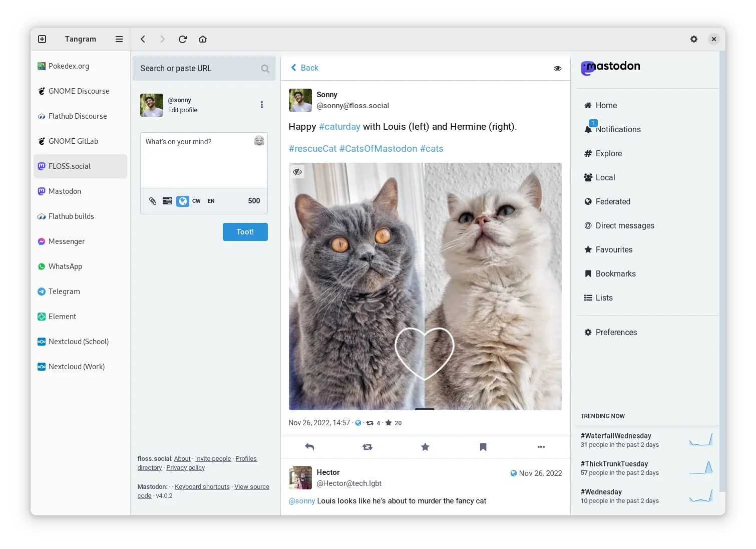Image resolution: width=756 pixels, height=549 pixels.
Task: Click the attach file paperclip icon
Action: click(x=153, y=201)
